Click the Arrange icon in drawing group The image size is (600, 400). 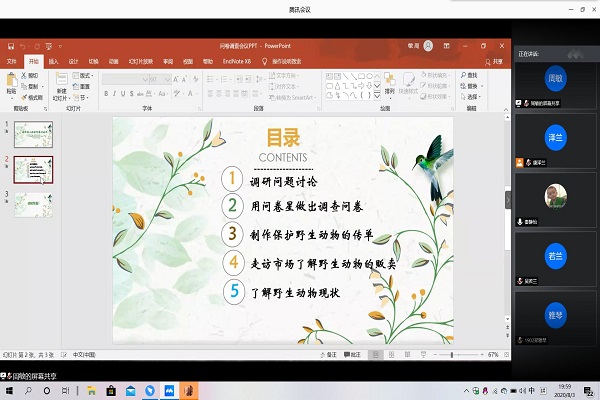389,84
